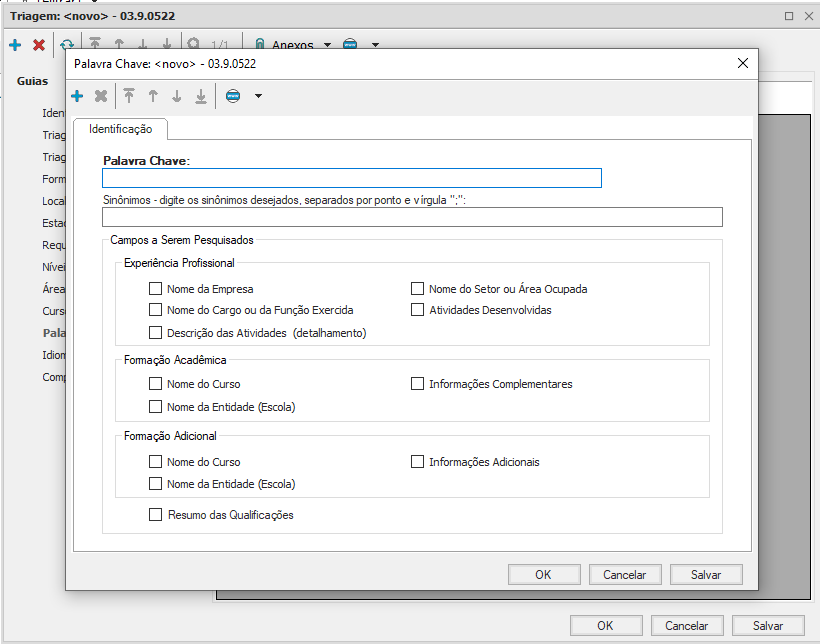
Task: Toggle Resumo das Qualificações checkbox
Action: [x=155, y=515]
